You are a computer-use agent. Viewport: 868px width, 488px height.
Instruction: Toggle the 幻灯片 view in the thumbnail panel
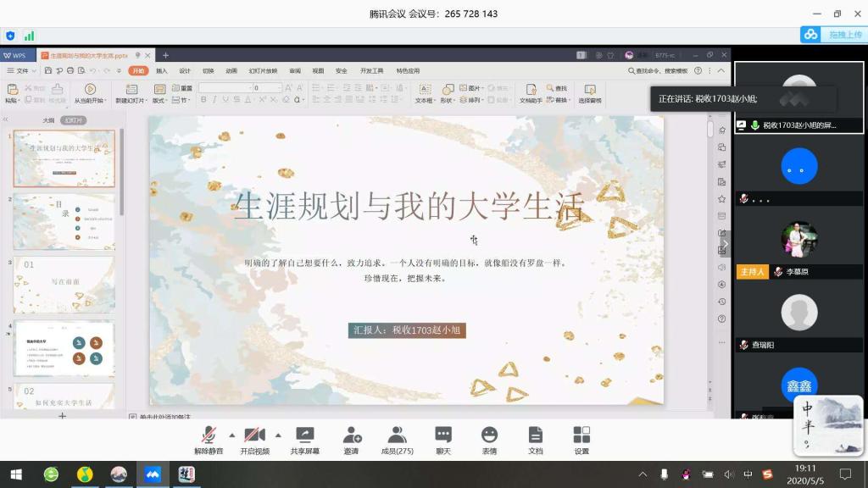click(75, 120)
